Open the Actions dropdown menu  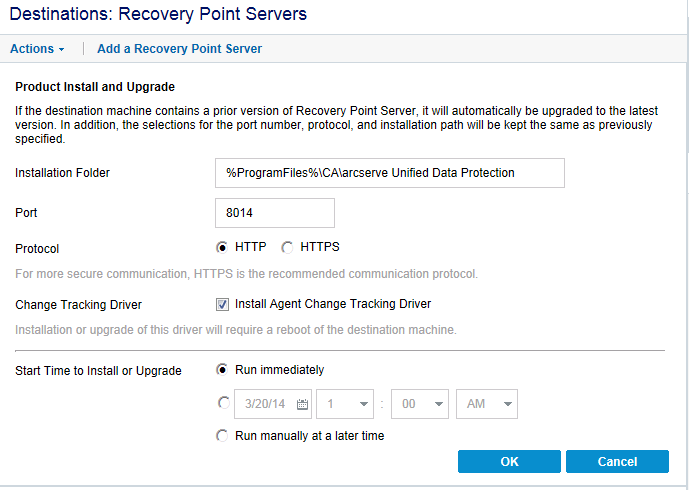click(37, 48)
